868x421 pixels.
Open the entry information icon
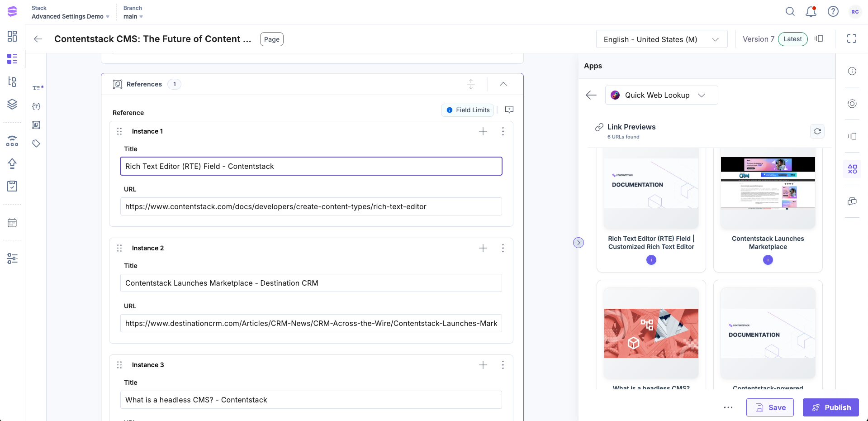852,71
